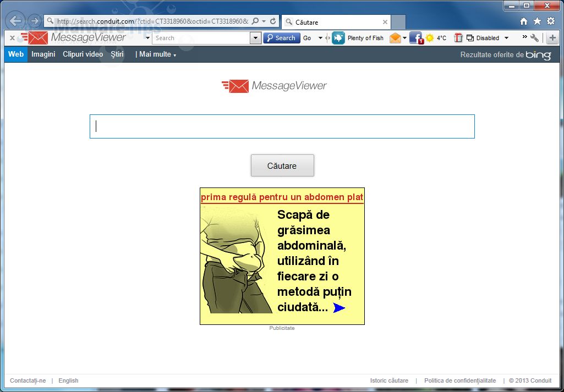Switch language via English footer link
Screen dimensions: 564x392
[68, 380]
